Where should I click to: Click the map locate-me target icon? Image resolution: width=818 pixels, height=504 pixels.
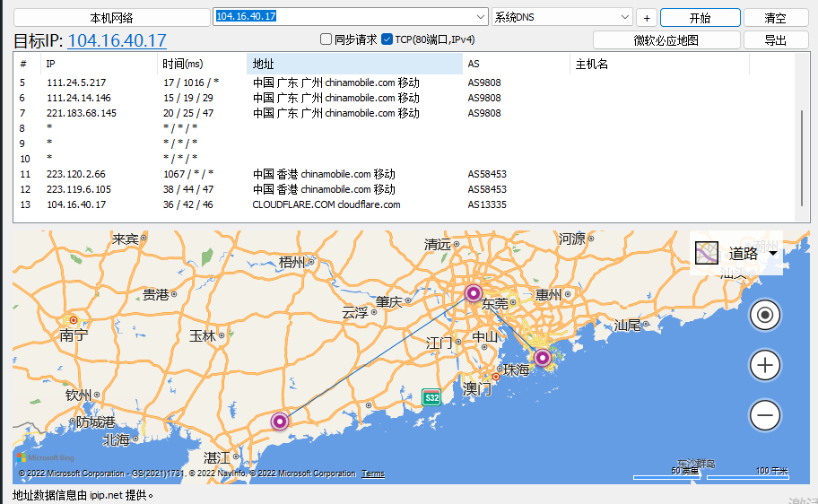tap(765, 315)
